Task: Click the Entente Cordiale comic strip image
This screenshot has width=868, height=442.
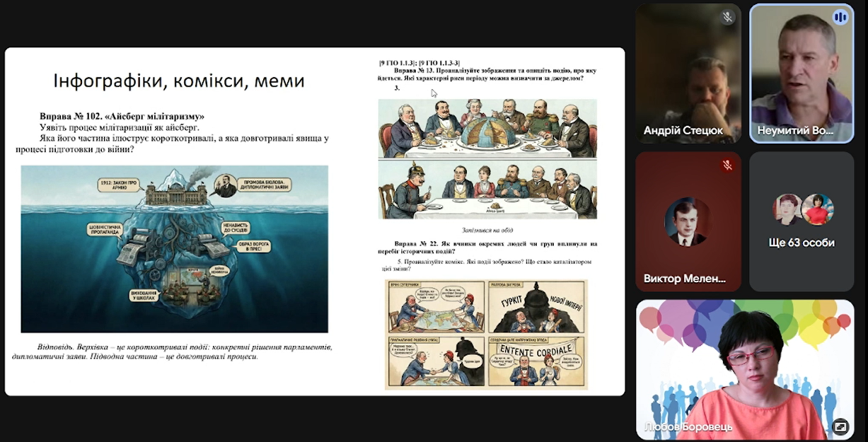Action: pyautogui.click(x=486, y=335)
